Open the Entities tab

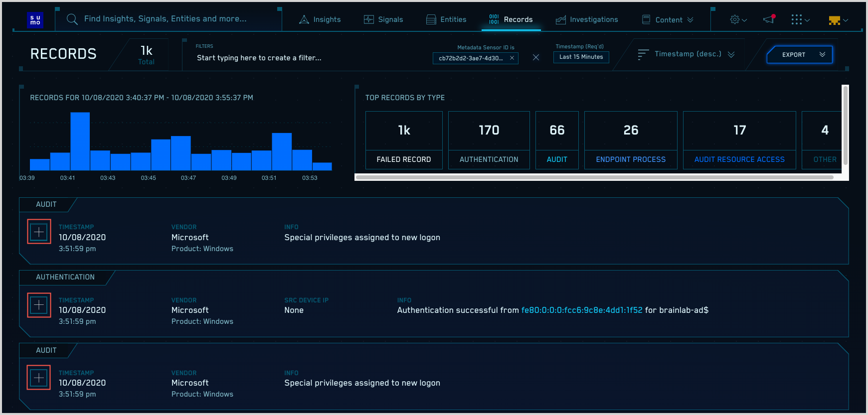(x=446, y=19)
